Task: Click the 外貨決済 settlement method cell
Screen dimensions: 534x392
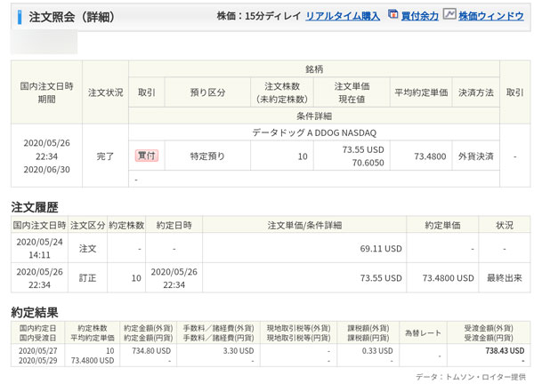Action: click(476, 156)
